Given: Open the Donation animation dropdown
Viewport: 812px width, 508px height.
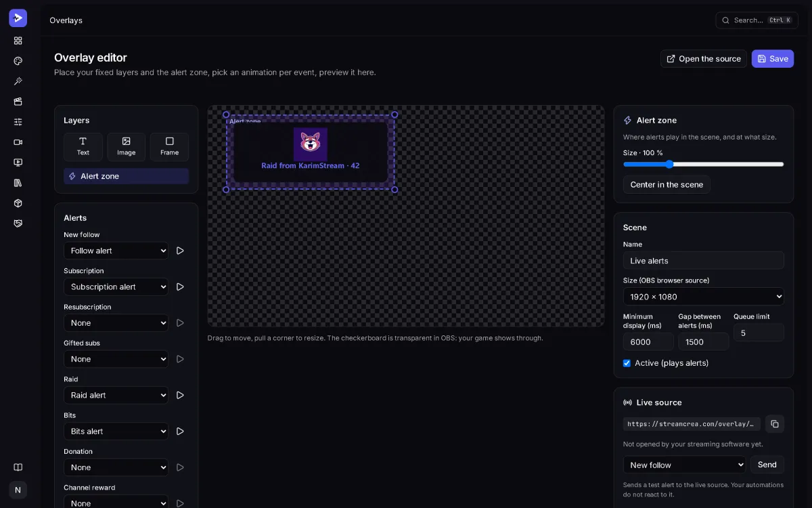Looking at the screenshot, I should pyautogui.click(x=116, y=467).
